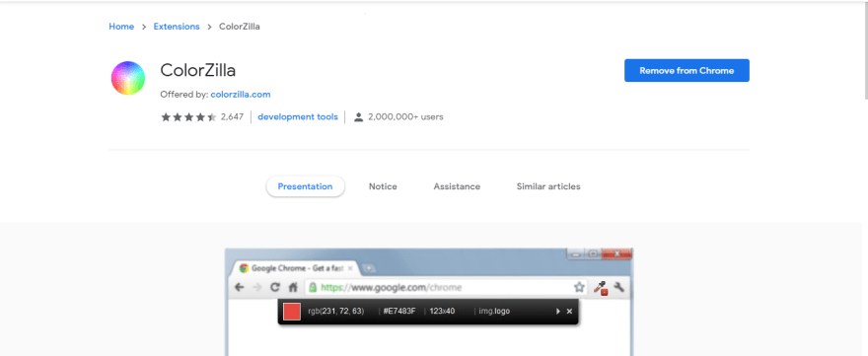The width and height of the screenshot is (868, 356).
Task: Click the bookmark star in screenshot address bar
Action: click(x=579, y=287)
